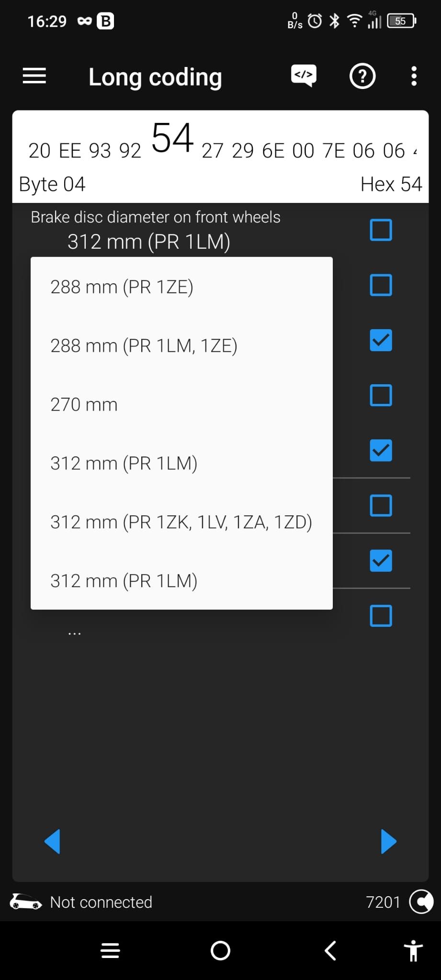The image size is (441, 980).
Task: Tap the Hex 54 value field
Action: (391, 184)
